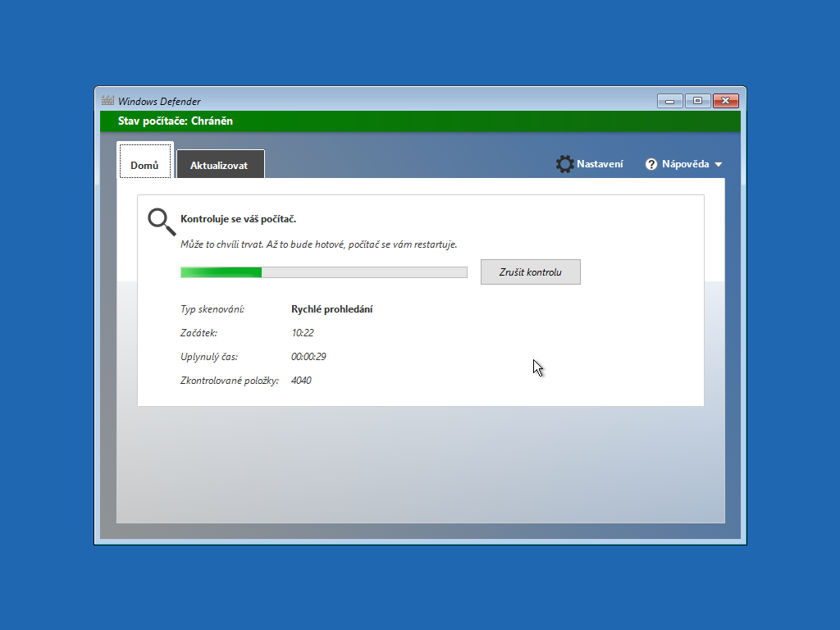Click the elapsed time value 00:00:29

308,356
